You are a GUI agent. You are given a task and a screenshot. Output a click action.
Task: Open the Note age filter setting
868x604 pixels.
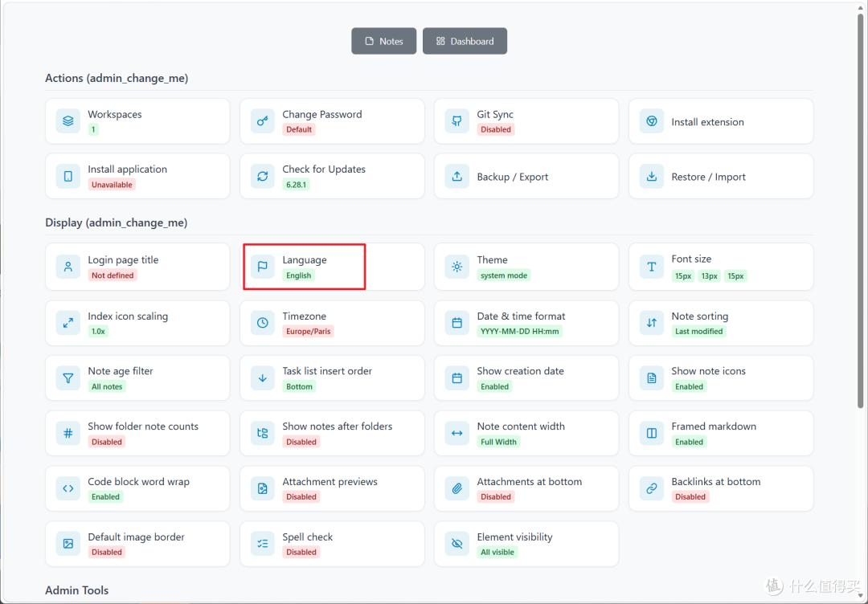coord(137,378)
